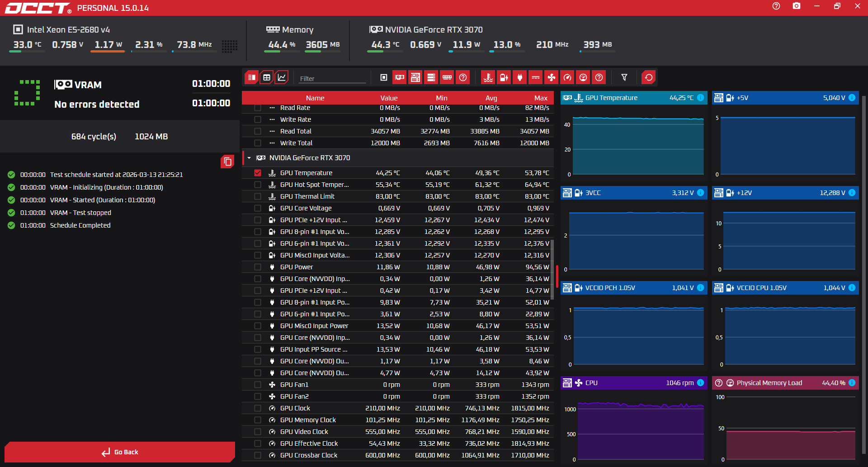Screen dimensions: 868x467
Task: Toggle load usage sensor type filter
Action: point(583,77)
